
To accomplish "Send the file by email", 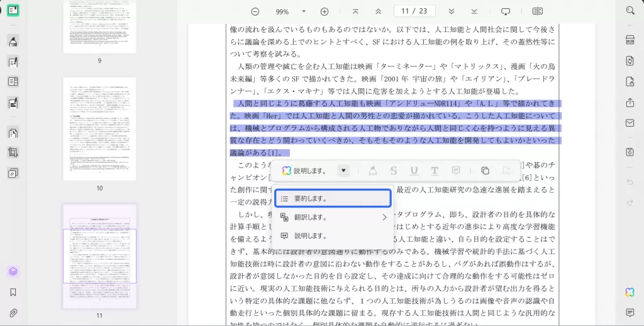I will coord(630,123).
